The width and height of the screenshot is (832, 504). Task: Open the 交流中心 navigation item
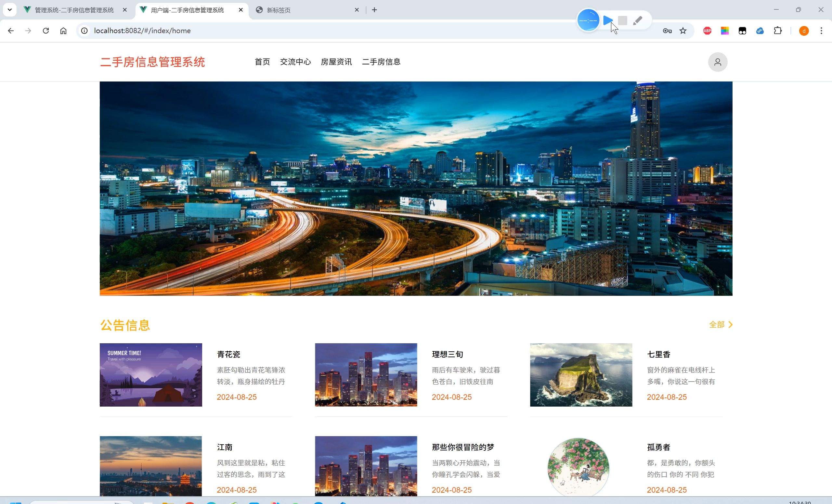click(x=295, y=62)
